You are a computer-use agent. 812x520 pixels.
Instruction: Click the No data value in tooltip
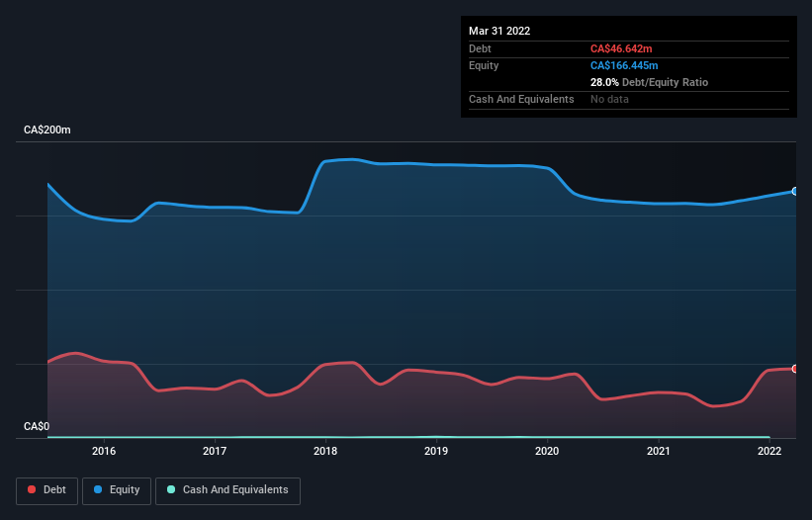click(609, 99)
